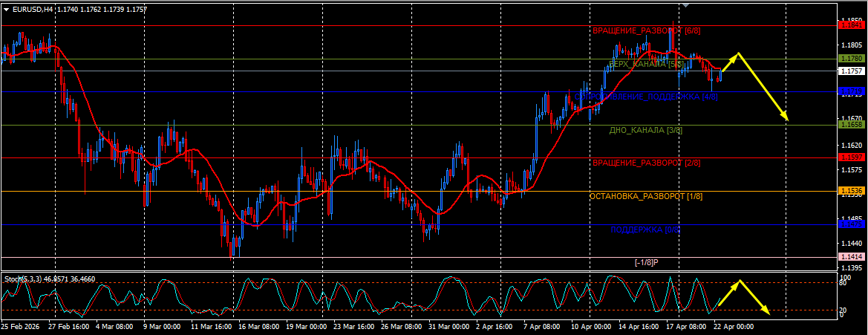Click the 1.1485 price scale value
This screenshot has width=868, height=335.
click(851, 218)
